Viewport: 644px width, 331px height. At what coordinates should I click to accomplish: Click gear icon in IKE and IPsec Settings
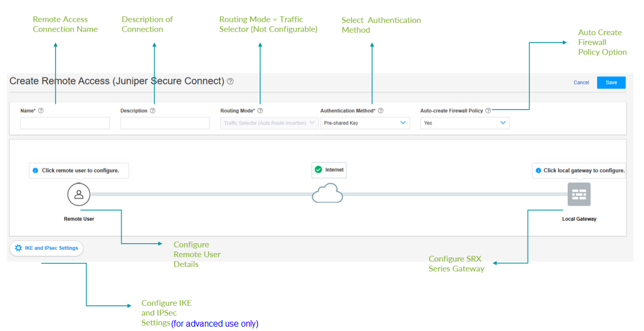click(18, 248)
